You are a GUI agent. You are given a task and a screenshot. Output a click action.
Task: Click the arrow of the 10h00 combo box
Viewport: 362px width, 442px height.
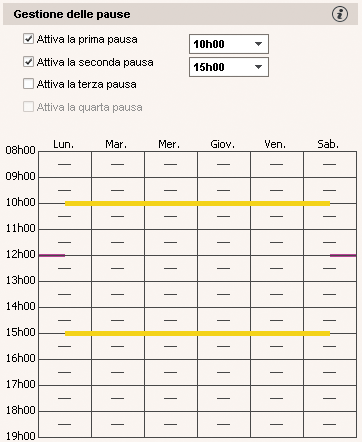coord(258,44)
